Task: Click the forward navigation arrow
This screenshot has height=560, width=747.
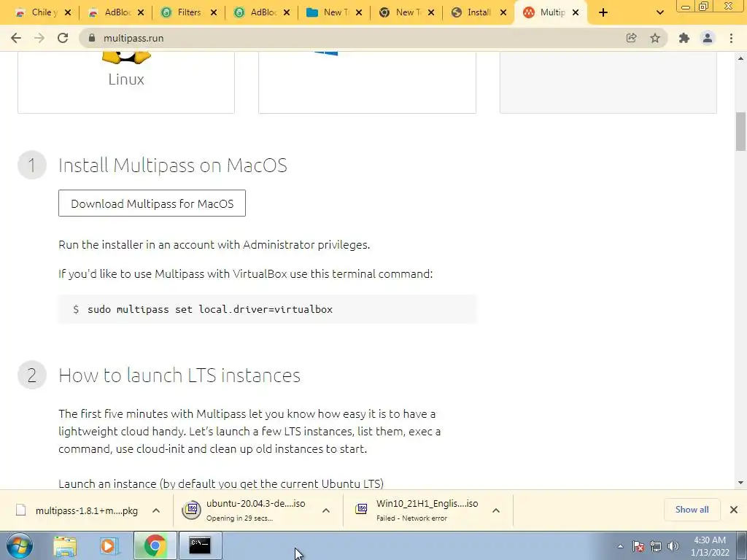Action: pos(39,38)
